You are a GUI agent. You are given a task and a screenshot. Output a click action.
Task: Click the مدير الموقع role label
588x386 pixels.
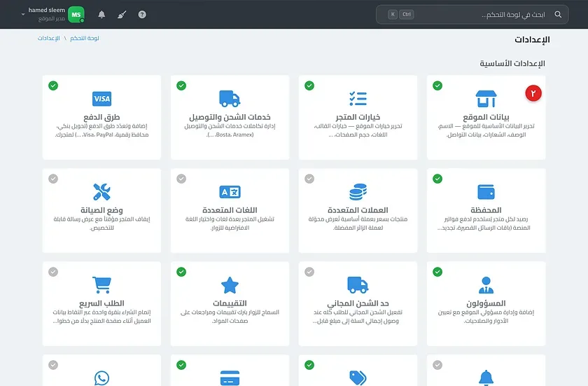pos(52,19)
